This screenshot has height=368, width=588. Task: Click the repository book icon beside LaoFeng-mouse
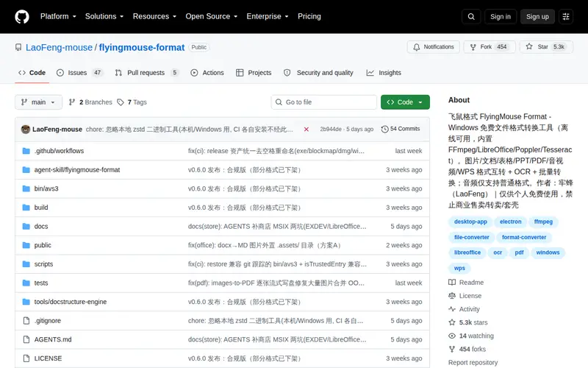pyautogui.click(x=18, y=47)
